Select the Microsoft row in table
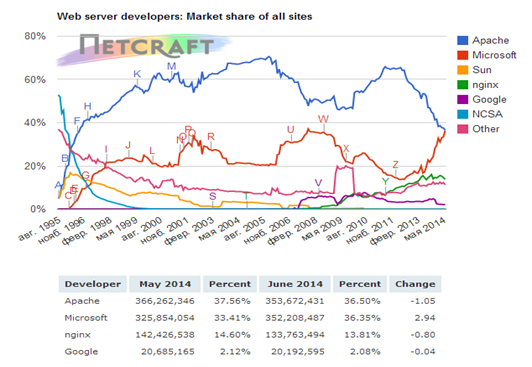This screenshot has height=367, width=532. [250, 318]
